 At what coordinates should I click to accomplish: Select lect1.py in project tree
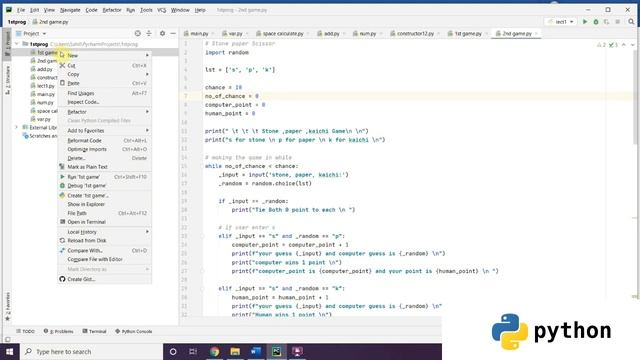click(45, 86)
